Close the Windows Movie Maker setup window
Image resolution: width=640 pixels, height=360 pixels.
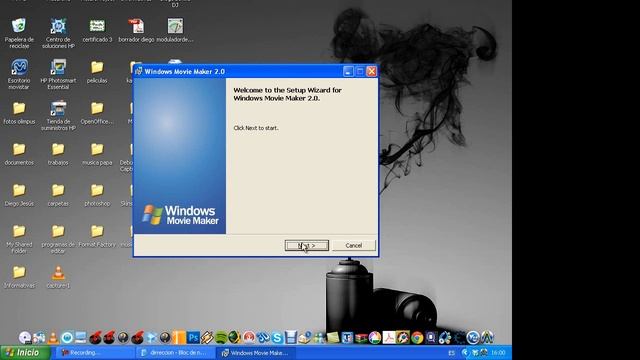(371, 71)
